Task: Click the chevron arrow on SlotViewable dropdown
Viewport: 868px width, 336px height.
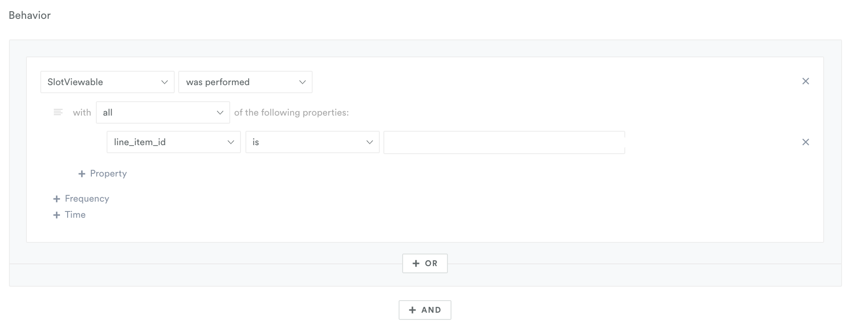Action: point(164,82)
